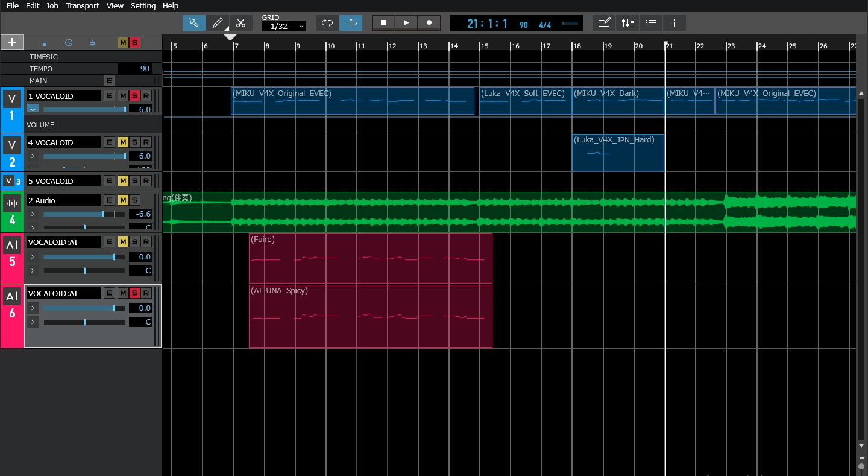Screen dimensions: 868x476
Task: Select the arrow pointer tool
Action: [194, 23]
